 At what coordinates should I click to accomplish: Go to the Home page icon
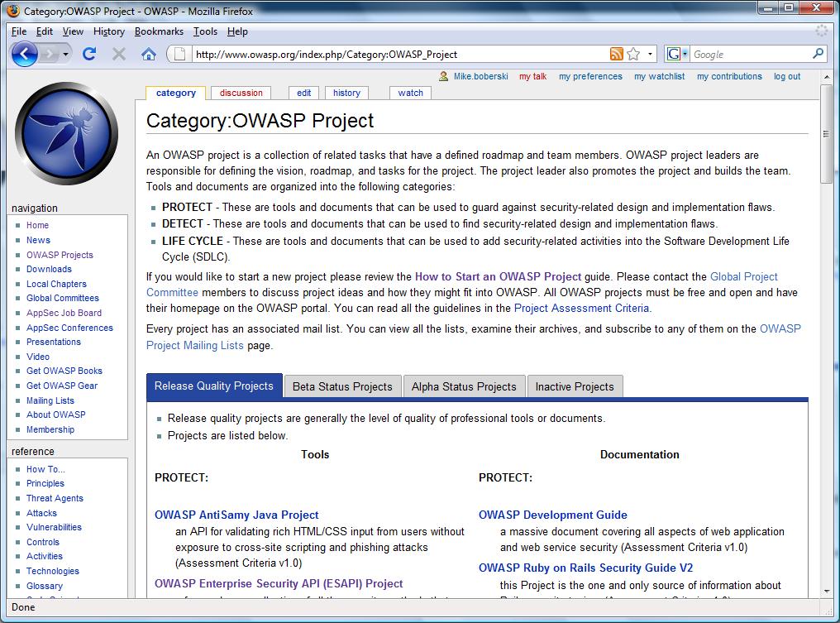tap(149, 54)
